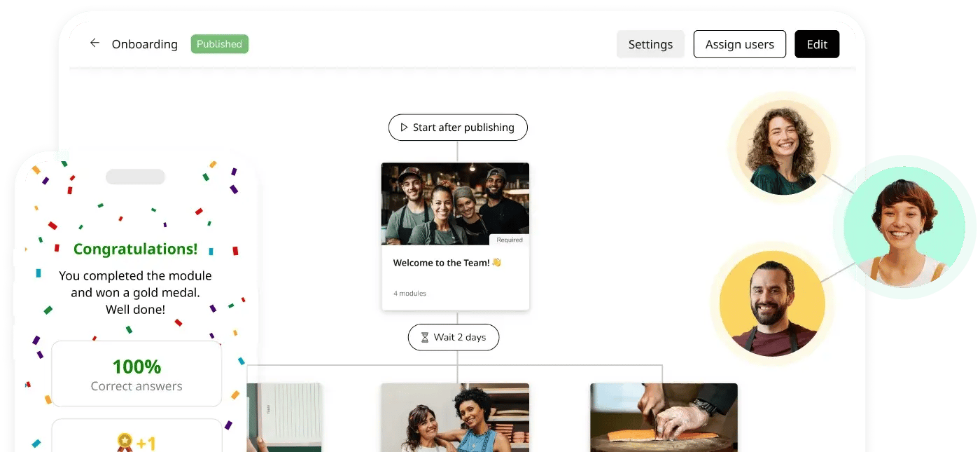This screenshot has width=980, height=452.
Task: Select the Wait 2 days node
Action: (x=454, y=337)
